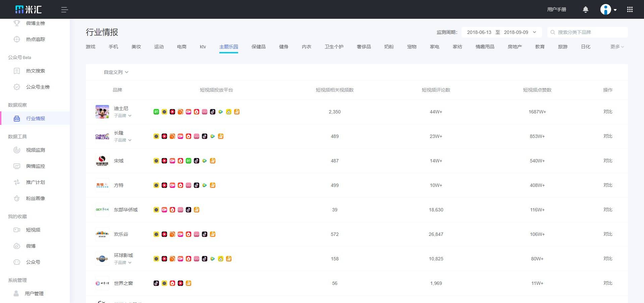Click the green iQiyi platform icon in 迪士尼 row
Screen dimensions: 644x303
[156, 112]
